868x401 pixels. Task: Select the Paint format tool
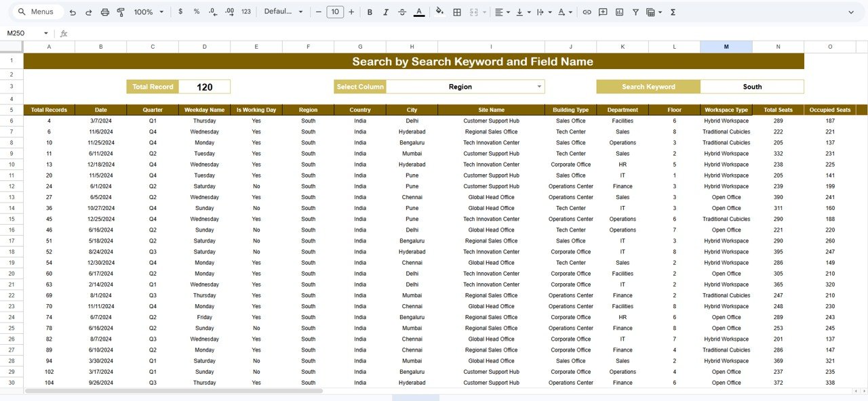121,12
